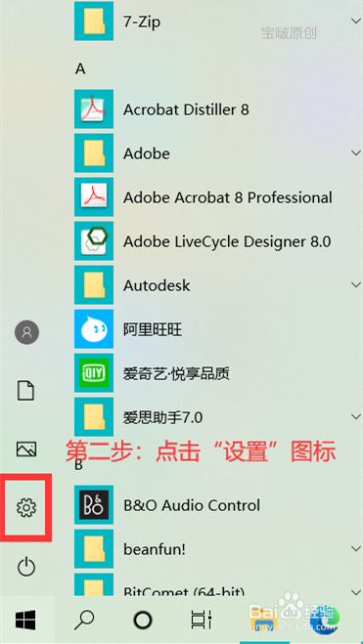
Task: Select the 爱思助手7.0 label
Action: [162, 417]
